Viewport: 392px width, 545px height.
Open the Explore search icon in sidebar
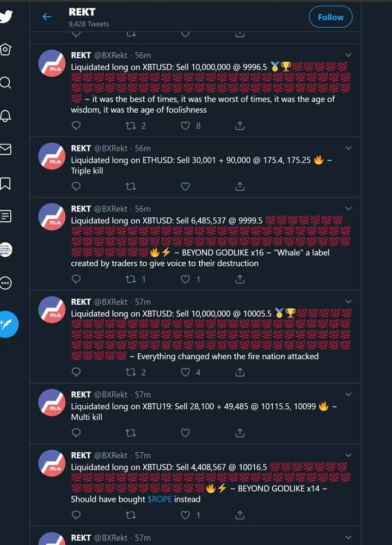pyautogui.click(x=5, y=82)
